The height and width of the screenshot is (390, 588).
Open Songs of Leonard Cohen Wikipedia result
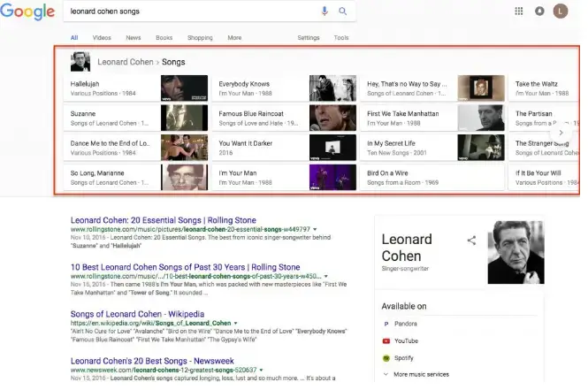tap(137, 314)
